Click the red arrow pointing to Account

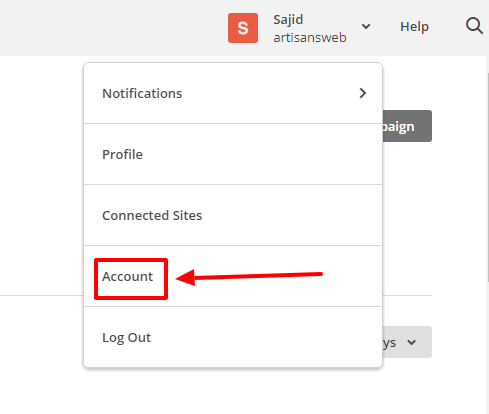tap(249, 277)
